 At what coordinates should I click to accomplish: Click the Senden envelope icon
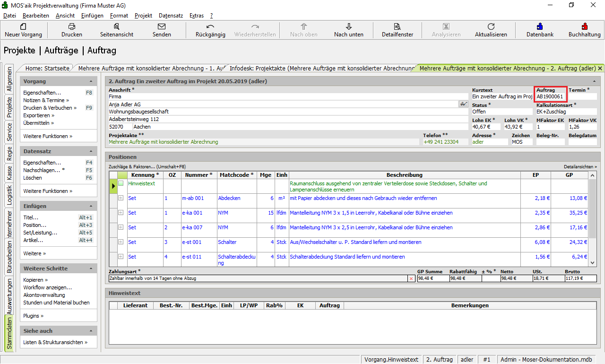162,26
